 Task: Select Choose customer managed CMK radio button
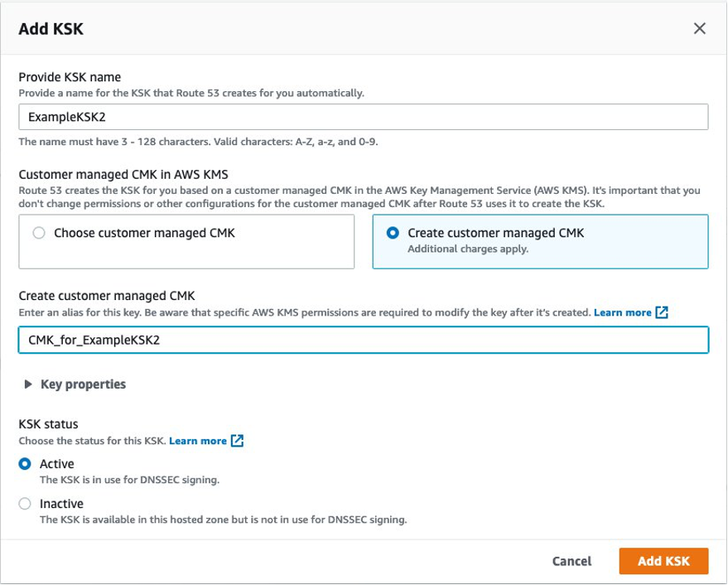39,234
